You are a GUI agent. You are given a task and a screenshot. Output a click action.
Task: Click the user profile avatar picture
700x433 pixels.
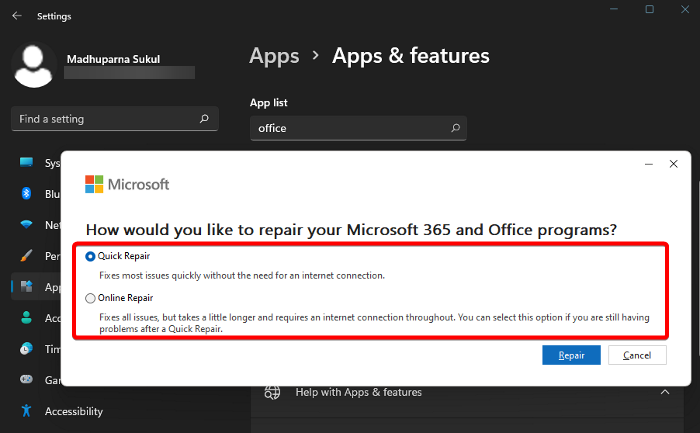[34, 65]
